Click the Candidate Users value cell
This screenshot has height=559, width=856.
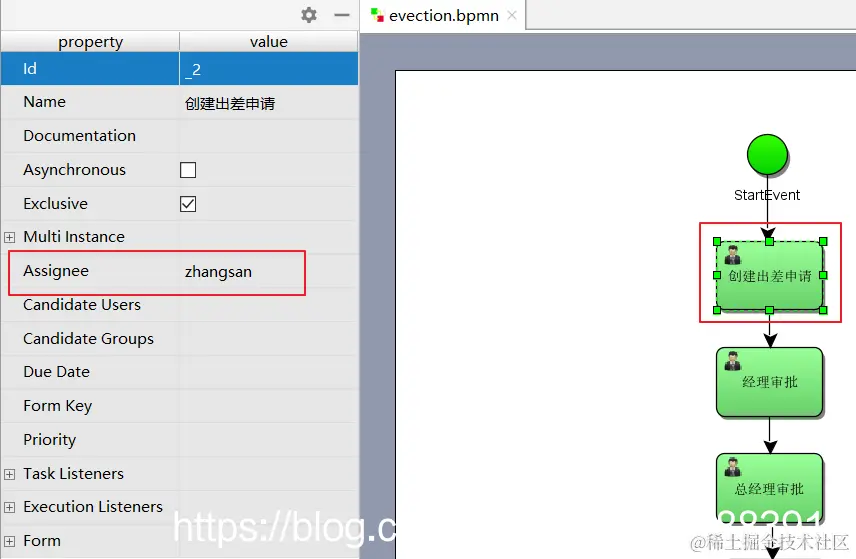(x=268, y=305)
